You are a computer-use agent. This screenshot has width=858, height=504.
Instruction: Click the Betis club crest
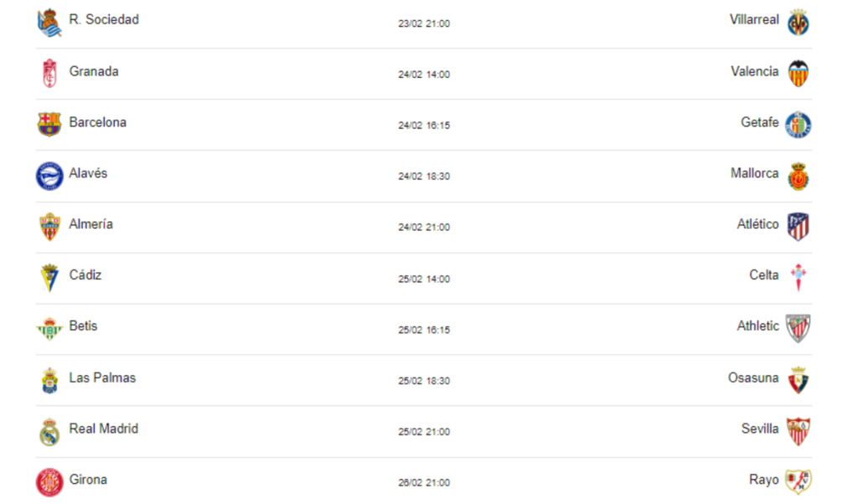coord(49,329)
